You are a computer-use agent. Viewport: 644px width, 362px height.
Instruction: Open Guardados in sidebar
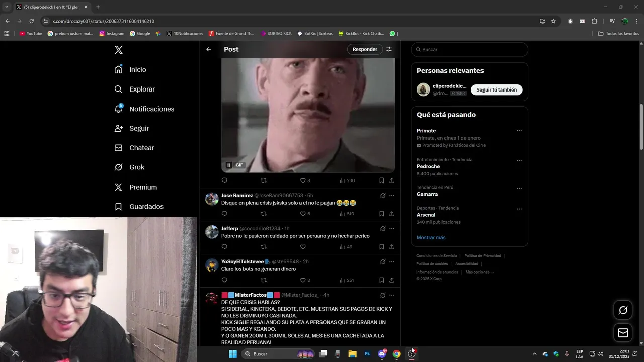coord(139,207)
